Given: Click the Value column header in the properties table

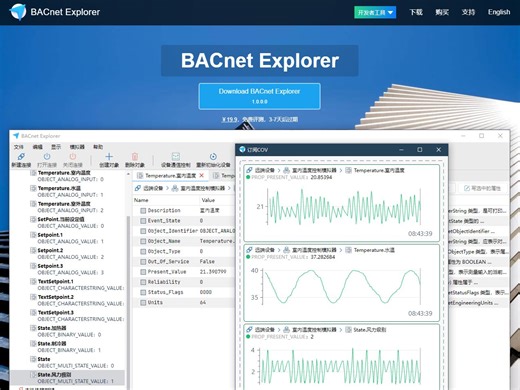Looking at the screenshot, I should click(x=208, y=200).
